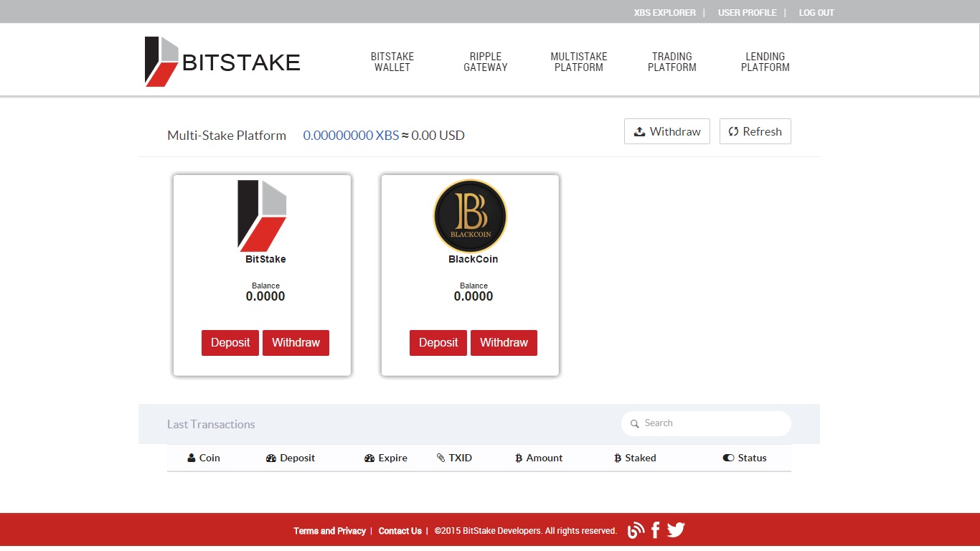This screenshot has width=980, height=551.
Task: Open the XBS Explorer link
Action: (x=665, y=13)
